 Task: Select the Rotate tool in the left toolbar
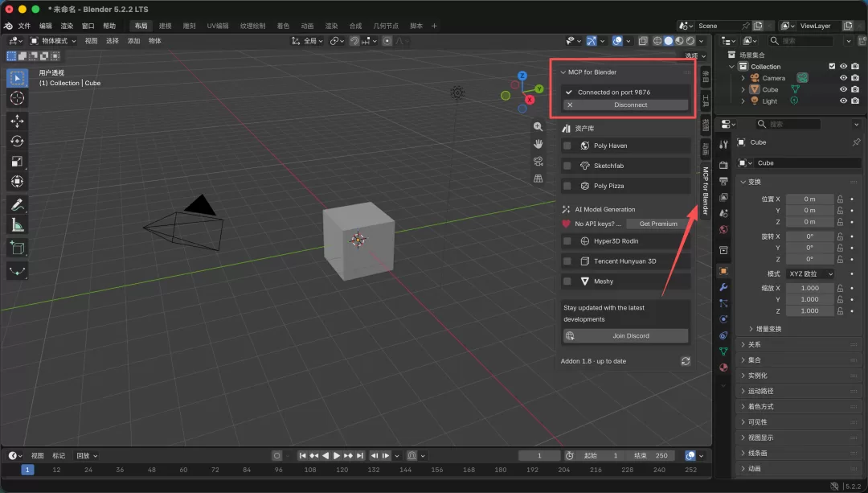tap(17, 142)
